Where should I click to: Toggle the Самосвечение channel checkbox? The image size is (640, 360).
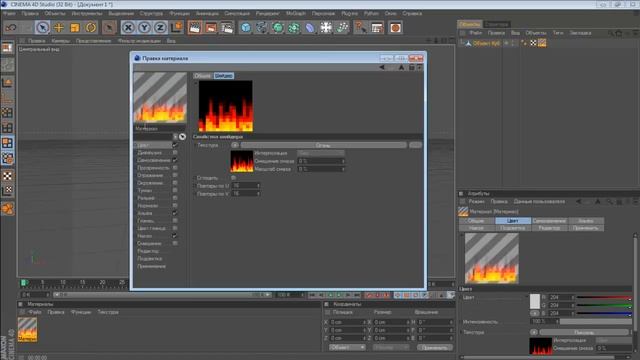(x=175, y=160)
